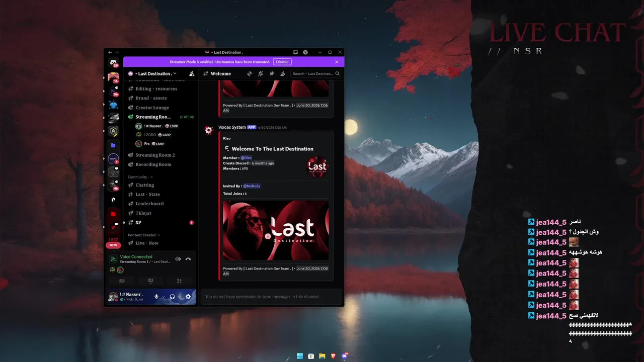The width and height of the screenshot is (644, 362).
Task: Open the server icon with 56 badge
Action: [x=114, y=90]
